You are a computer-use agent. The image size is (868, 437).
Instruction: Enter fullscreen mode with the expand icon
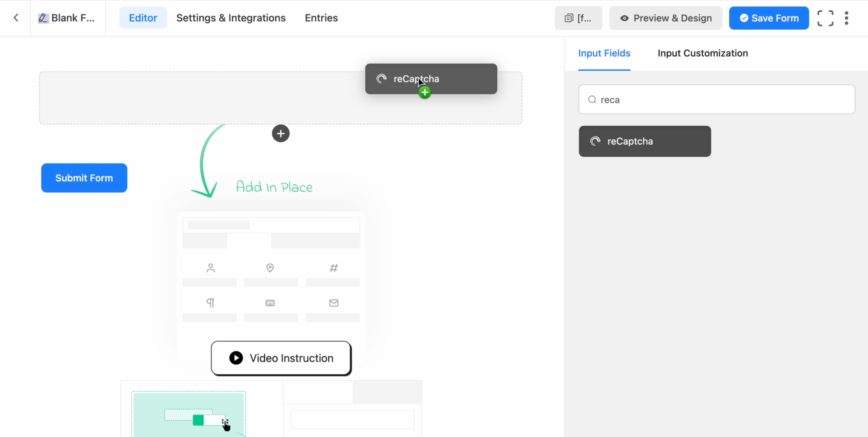point(825,18)
